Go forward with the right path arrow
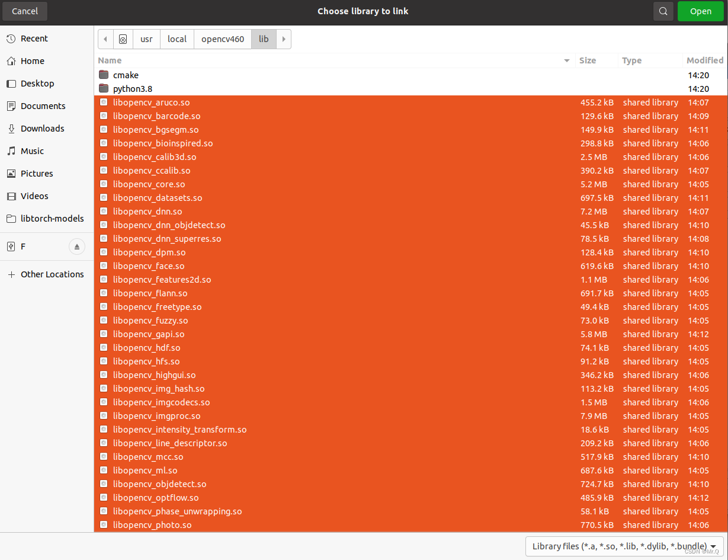The width and height of the screenshot is (728, 560). [x=284, y=39]
